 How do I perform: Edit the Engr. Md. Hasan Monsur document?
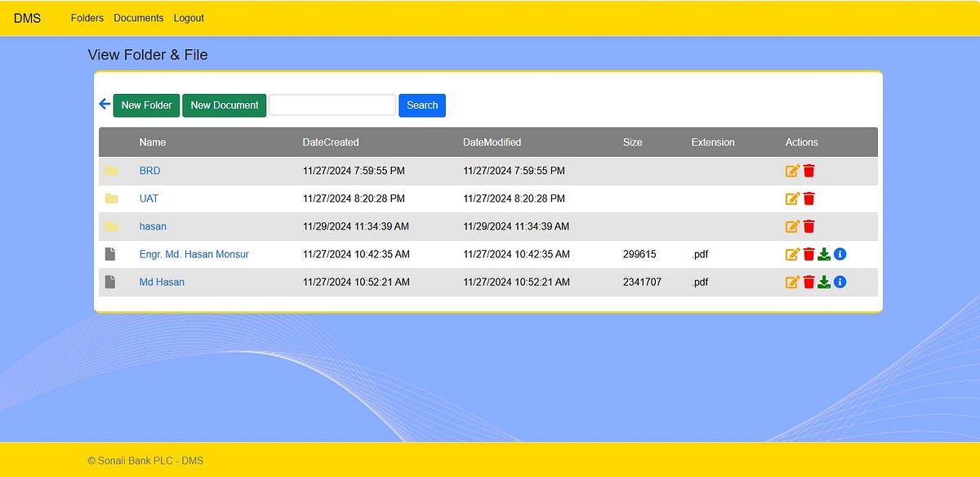pyautogui.click(x=792, y=254)
